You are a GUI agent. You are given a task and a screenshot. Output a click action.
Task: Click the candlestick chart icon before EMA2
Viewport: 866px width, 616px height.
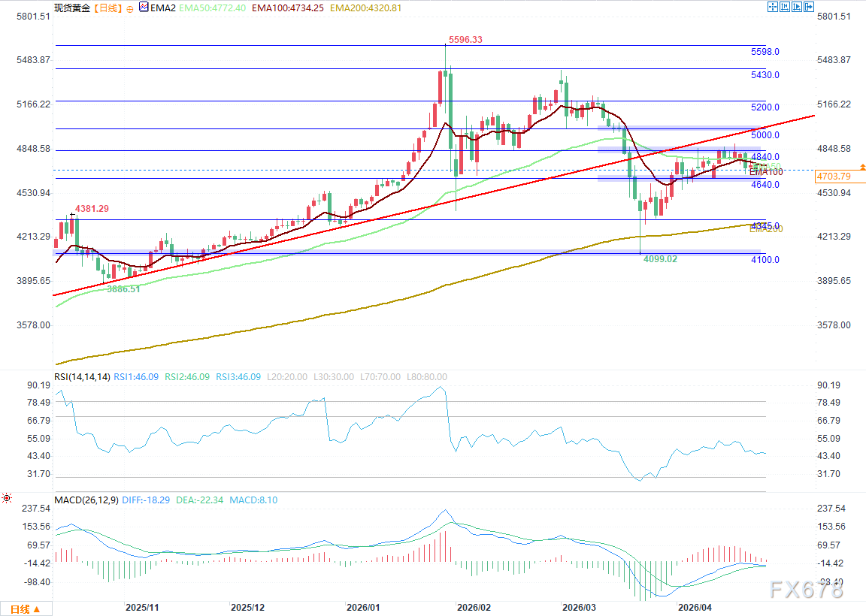pyautogui.click(x=143, y=8)
